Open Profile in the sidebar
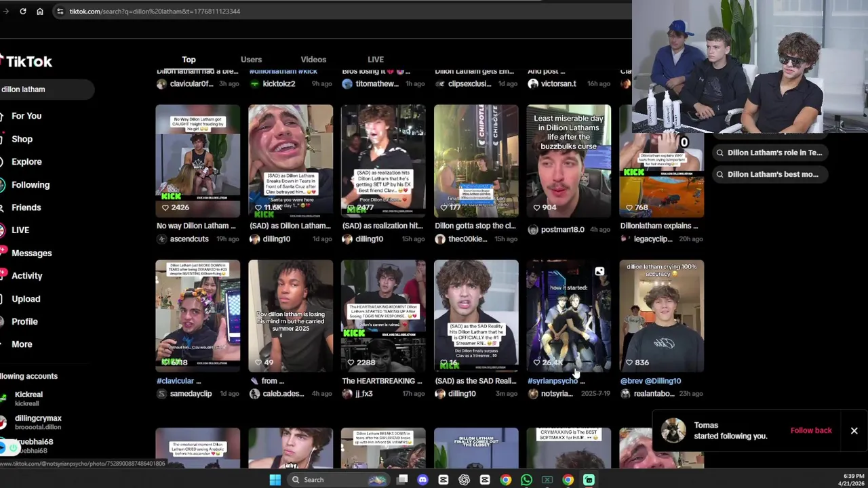Viewport: 868px width, 488px height. click(x=24, y=322)
